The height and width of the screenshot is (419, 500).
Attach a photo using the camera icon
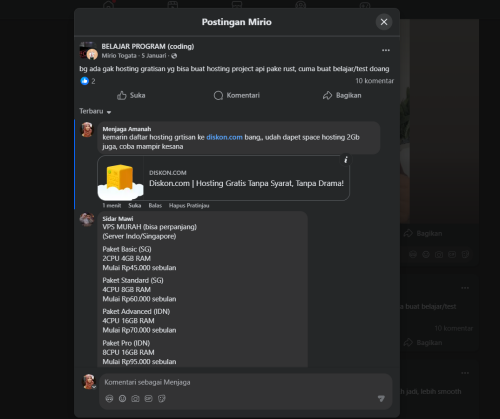pyautogui.click(x=135, y=399)
